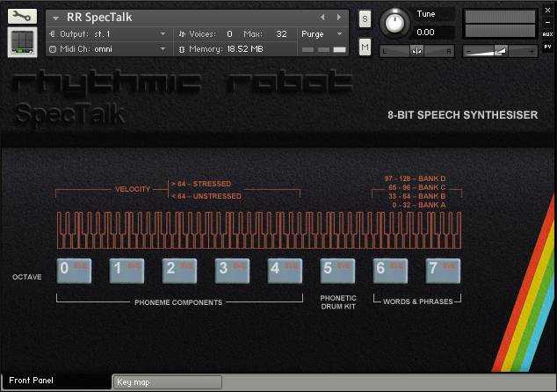The height and width of the screenshot is (392, 557).
Task: Toggle the Solo S button
Action: 365,18
